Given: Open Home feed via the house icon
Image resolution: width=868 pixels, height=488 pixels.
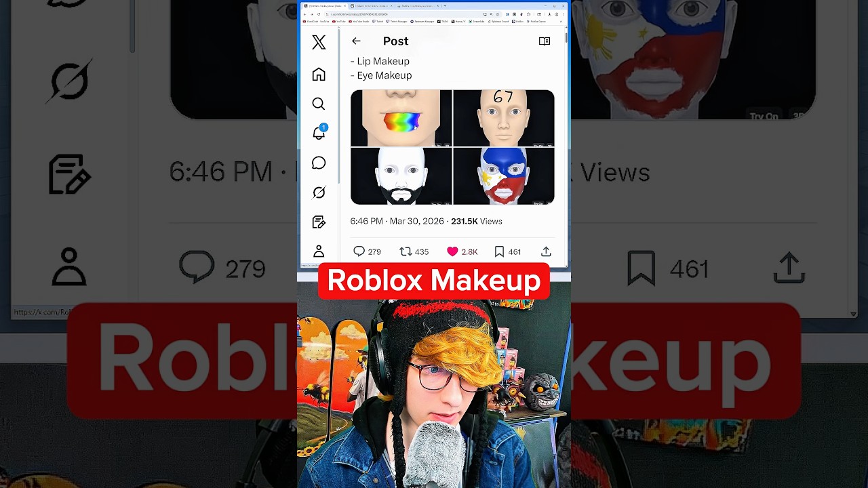Looking at the screenshot, I should pyautogui.click(x=319, y=75).
